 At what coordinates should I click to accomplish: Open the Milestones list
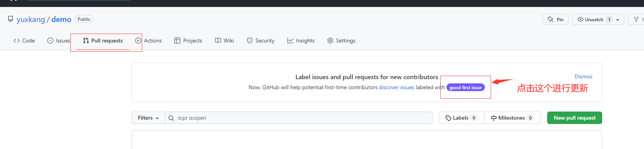click(x=512, y=118)
